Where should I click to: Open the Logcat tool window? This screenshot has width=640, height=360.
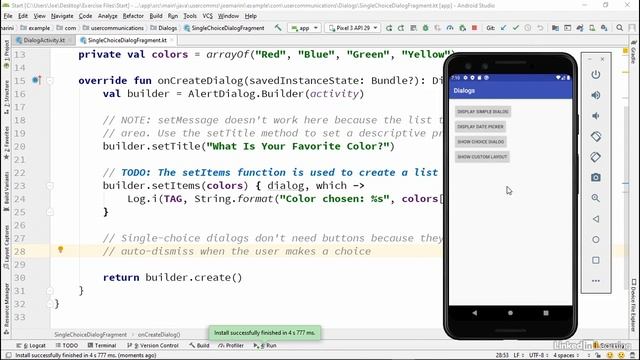point(31,345)
